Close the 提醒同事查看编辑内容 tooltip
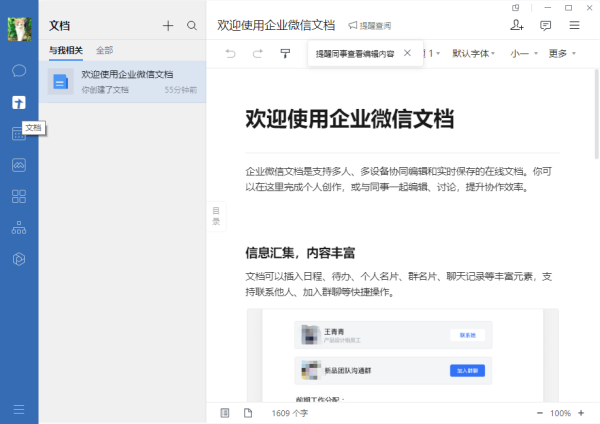The image size is (600, 424). [x=407, y=53]
